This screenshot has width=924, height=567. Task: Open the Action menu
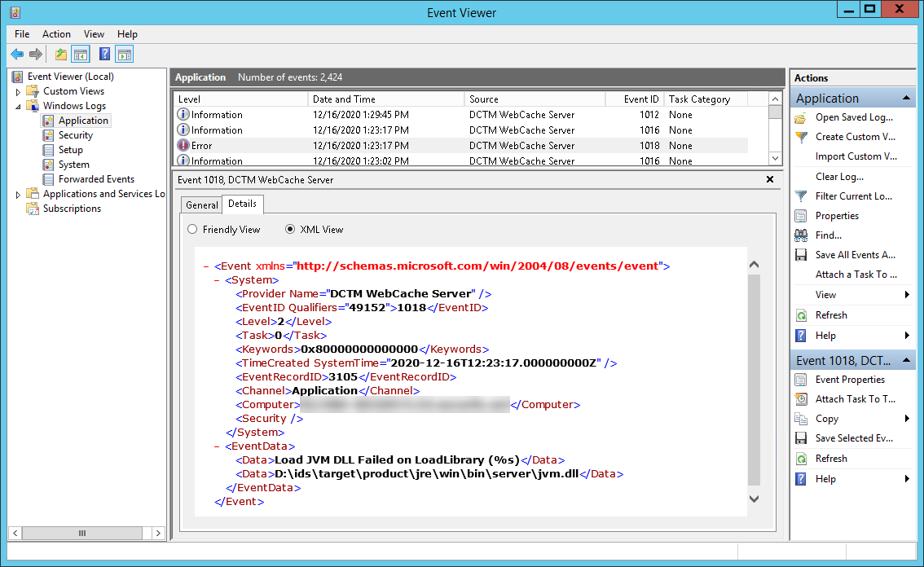[x=56, y=34]
